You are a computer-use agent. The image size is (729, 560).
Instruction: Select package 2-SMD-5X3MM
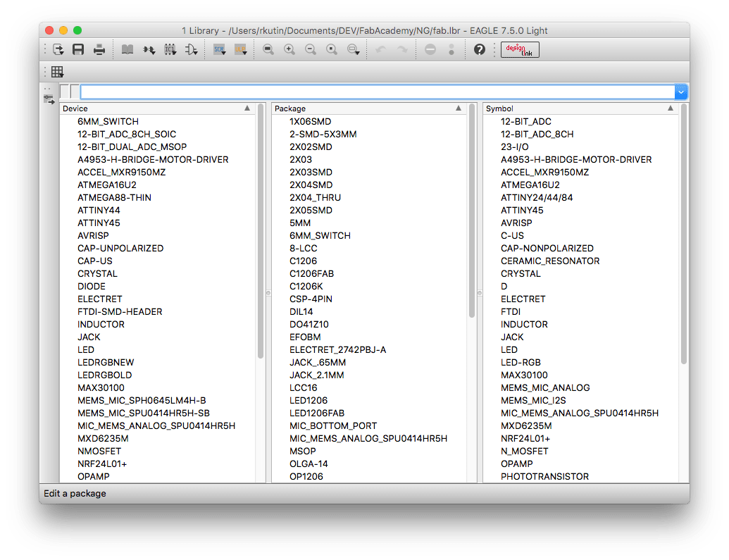click(323, 134)
